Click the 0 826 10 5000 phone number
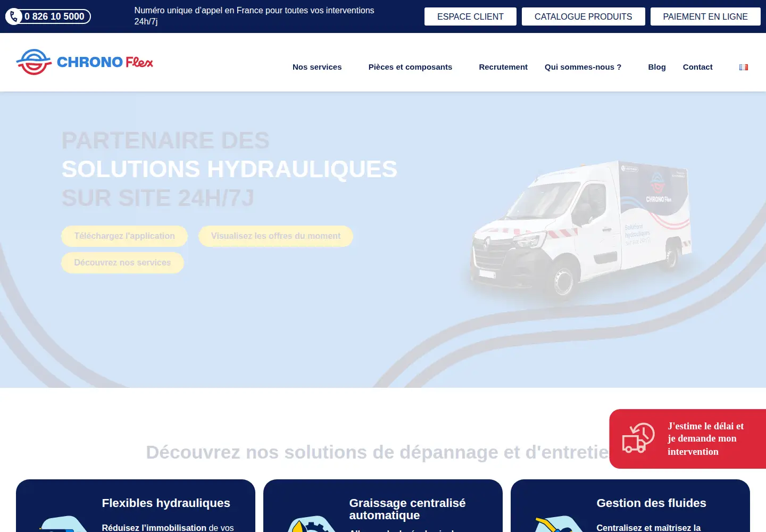Image resolution: width=766 pixels, height=532 pixels. coord(54,16)
